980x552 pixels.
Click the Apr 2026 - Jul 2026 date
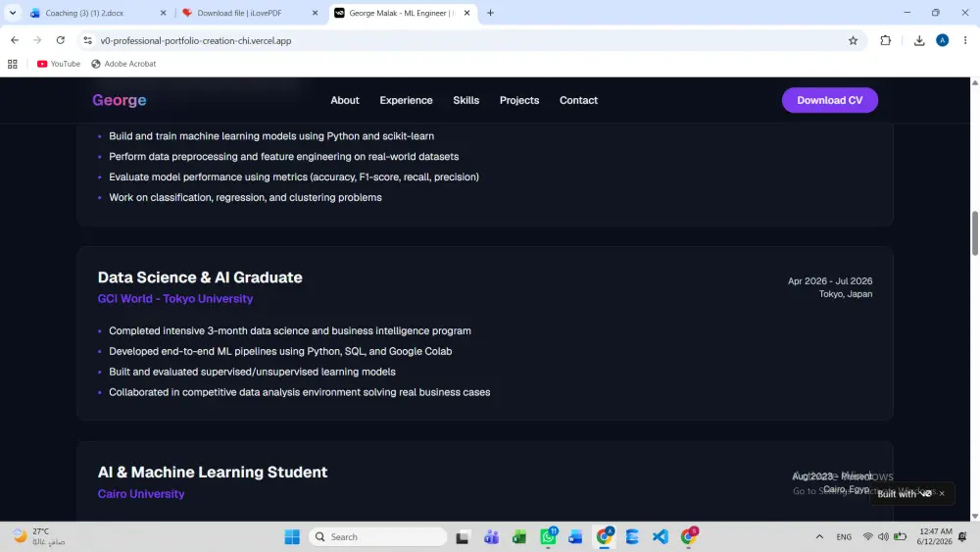(830, 281)
